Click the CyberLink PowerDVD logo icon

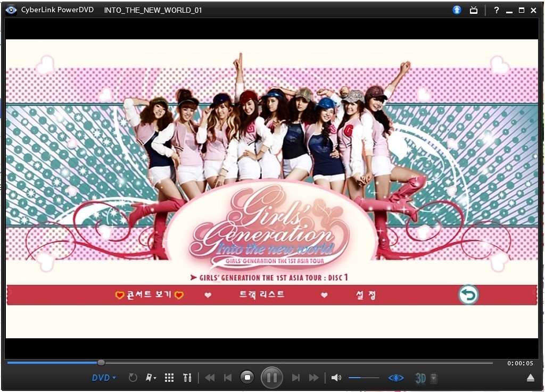click(x=11, y=10)
